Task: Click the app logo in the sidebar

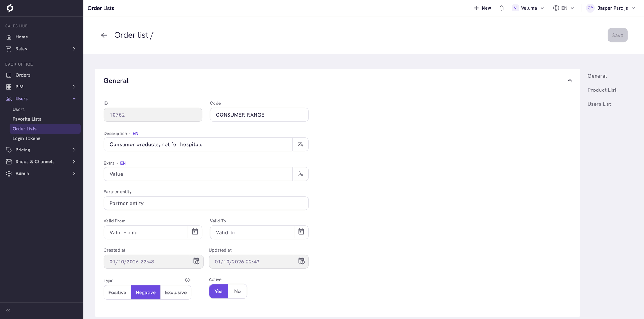Action: [x=10, y=8]
